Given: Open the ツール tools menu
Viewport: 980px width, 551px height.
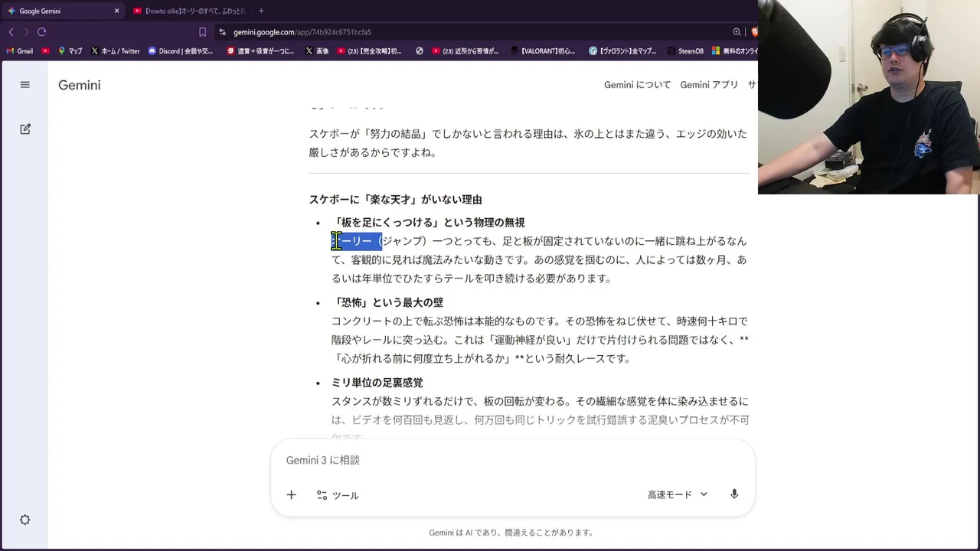Looking at the screenshot, I should [338, 495].
